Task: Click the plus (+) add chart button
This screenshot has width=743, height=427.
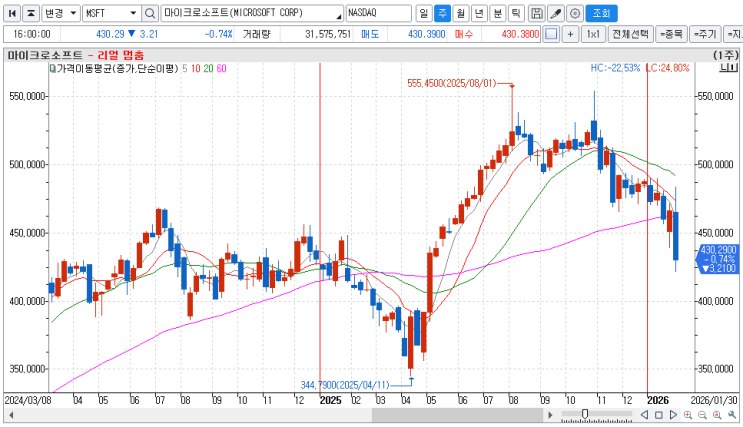Action: coord(571,34)
